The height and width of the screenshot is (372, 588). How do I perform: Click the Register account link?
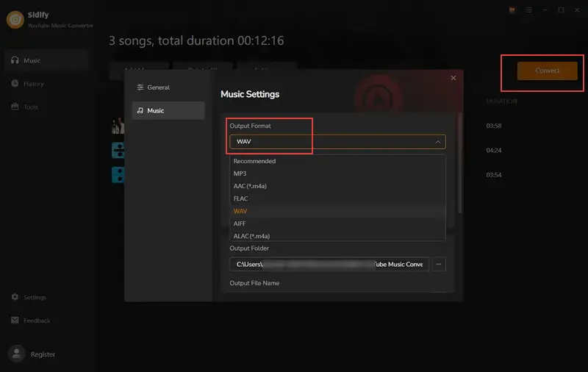tap(43, 354)
